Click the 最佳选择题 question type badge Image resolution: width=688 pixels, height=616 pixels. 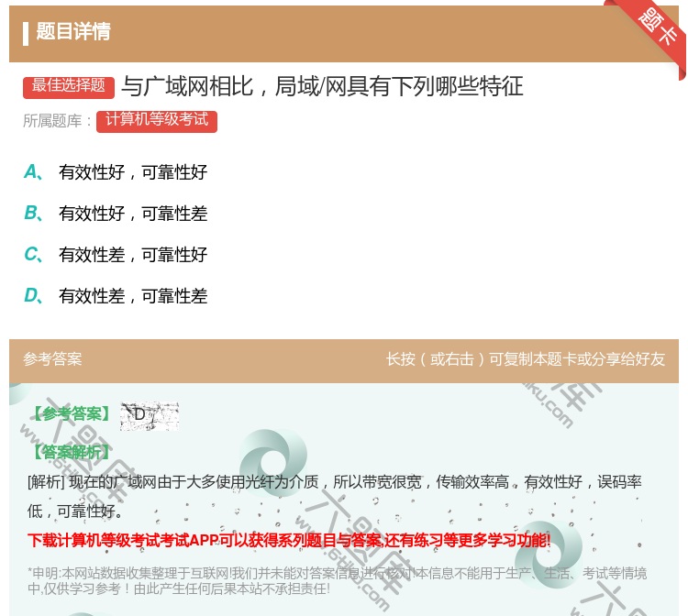(x=69, y=86)
